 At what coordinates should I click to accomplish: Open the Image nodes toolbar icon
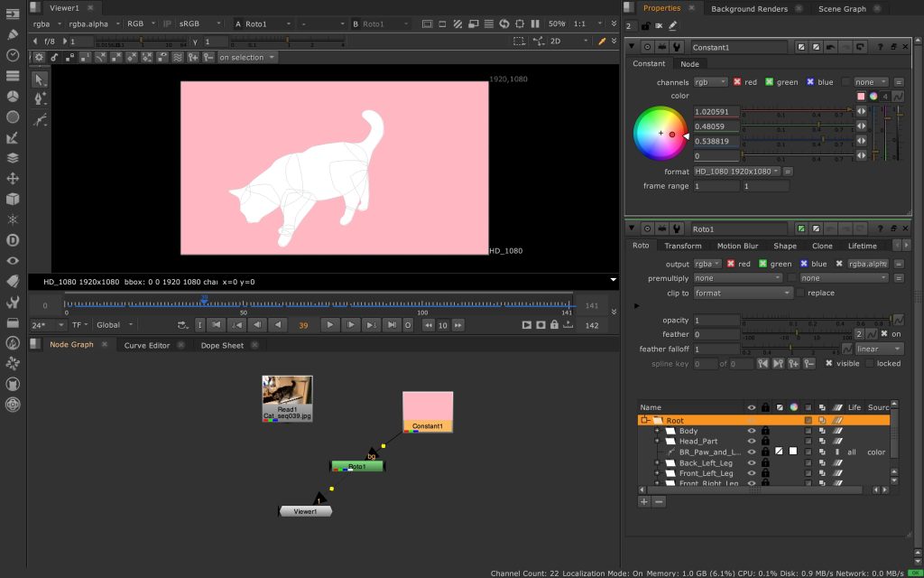[x=13, y=14]
